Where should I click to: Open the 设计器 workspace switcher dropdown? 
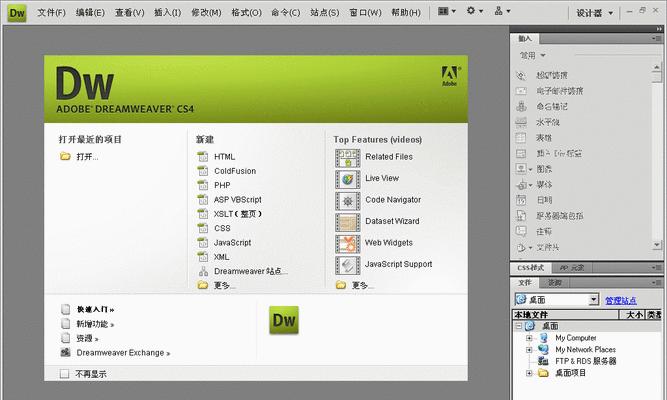tap(595, 13)
